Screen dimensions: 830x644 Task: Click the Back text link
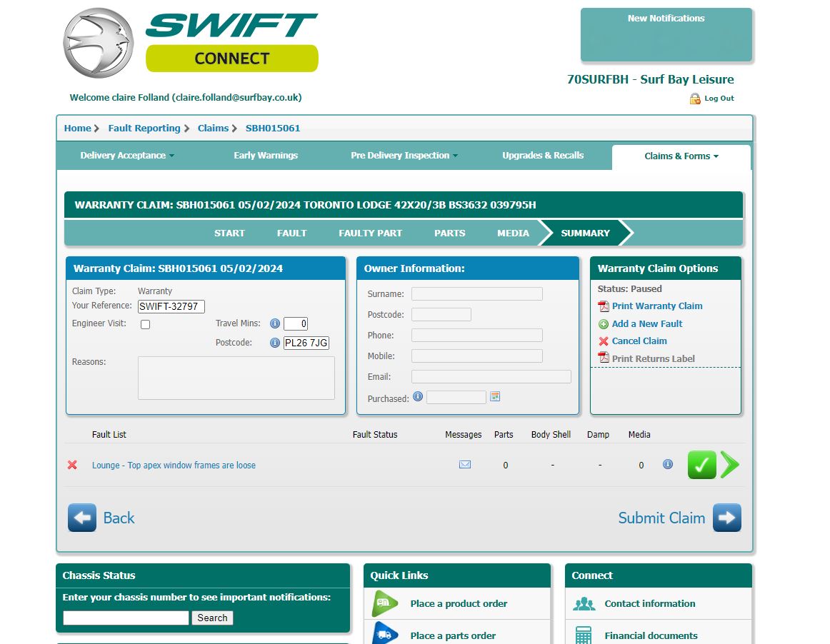tap(119, 518)
